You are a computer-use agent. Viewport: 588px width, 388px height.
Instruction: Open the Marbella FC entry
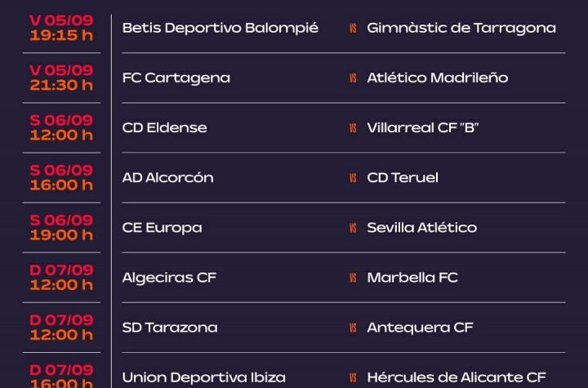coord(412,277)
